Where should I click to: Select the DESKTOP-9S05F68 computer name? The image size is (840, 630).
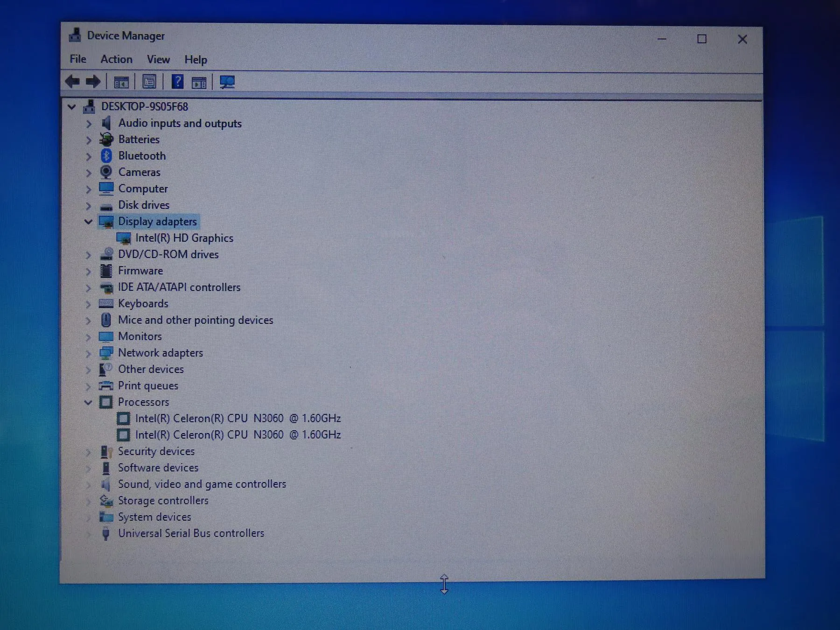pos(145,106)
